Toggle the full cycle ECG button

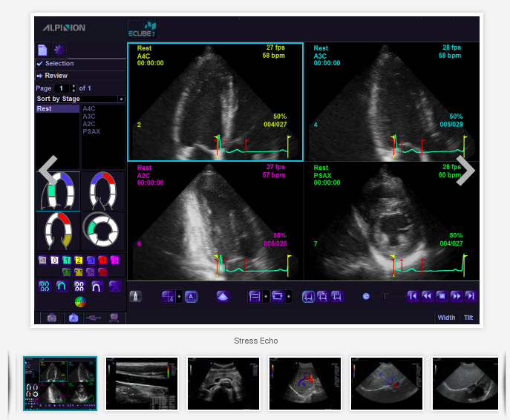point(308,297)
